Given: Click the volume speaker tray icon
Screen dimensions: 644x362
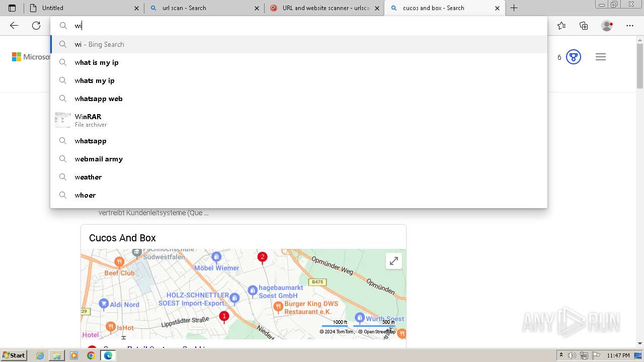Looking at the screenshot, I should tap(572, 355).
